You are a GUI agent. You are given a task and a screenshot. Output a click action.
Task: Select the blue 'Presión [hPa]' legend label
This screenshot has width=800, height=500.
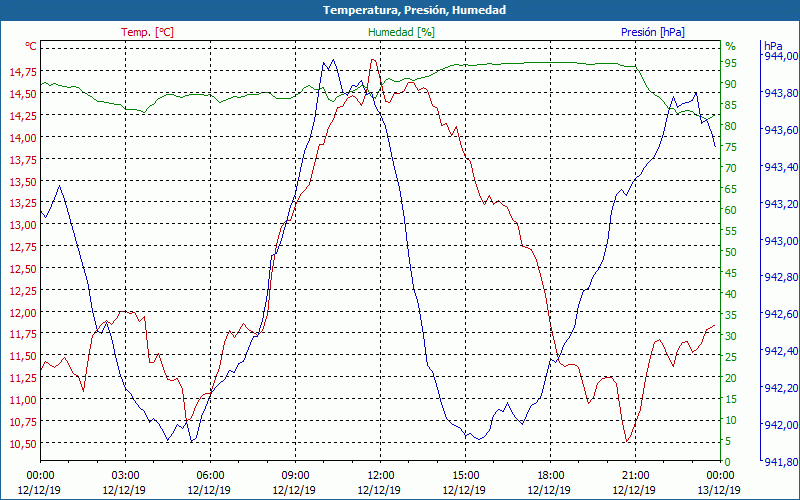pyautogui.click(x=653, y=32)
